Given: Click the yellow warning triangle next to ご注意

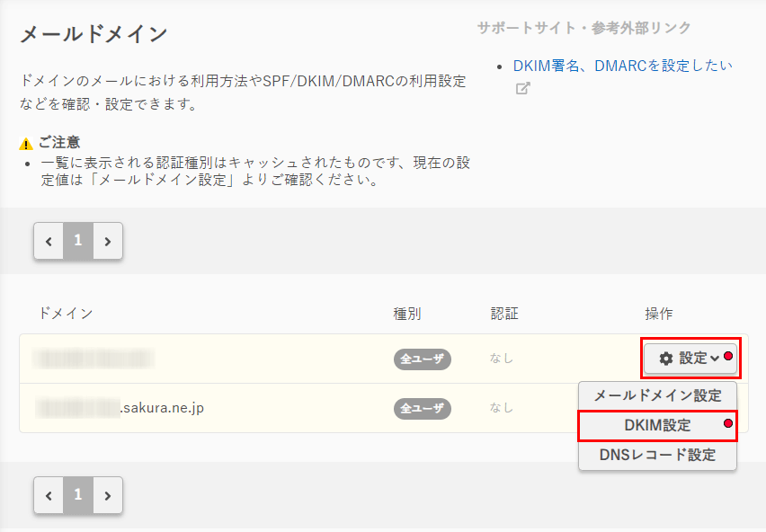Looking at the screenshot, I should (x=26, y=143).
